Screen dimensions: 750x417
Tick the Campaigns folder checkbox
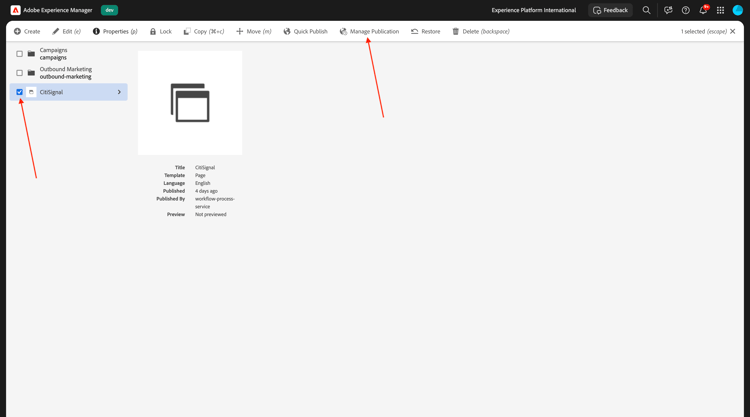[x=20, y=54]
